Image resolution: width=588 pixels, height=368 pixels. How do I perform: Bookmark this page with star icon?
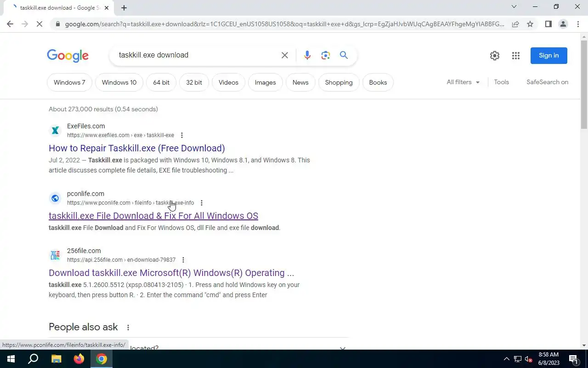(x=530, y=24)
